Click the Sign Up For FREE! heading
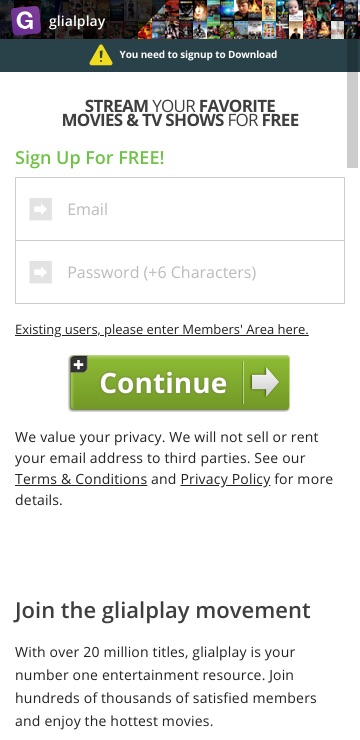Screen dimensions: 360x740 pos(90,158)
